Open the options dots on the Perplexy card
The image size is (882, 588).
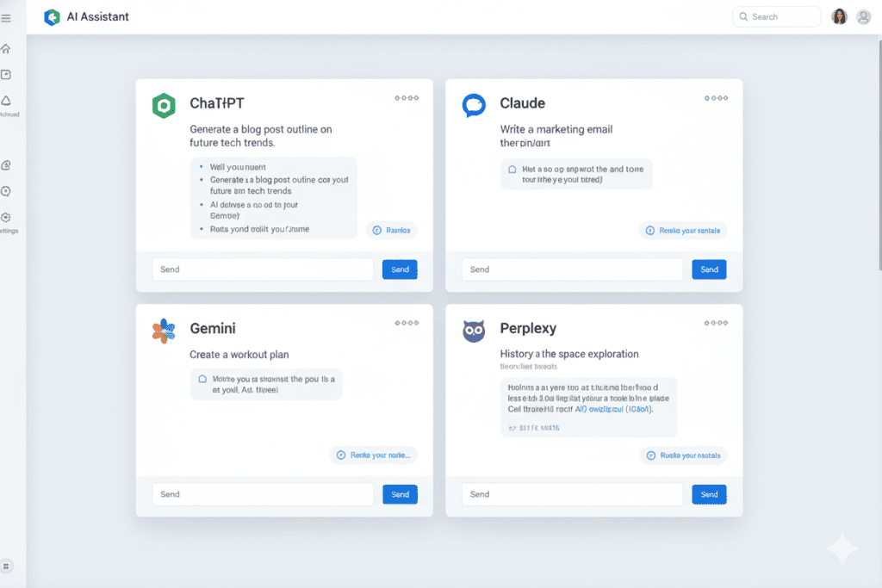pyautogui.click(x=716, y=324)
